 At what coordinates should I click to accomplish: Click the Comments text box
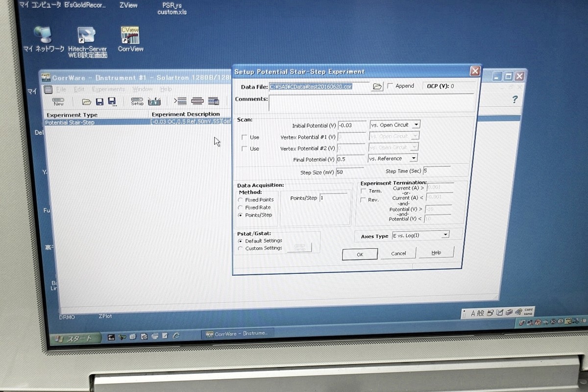coord(371,103)
